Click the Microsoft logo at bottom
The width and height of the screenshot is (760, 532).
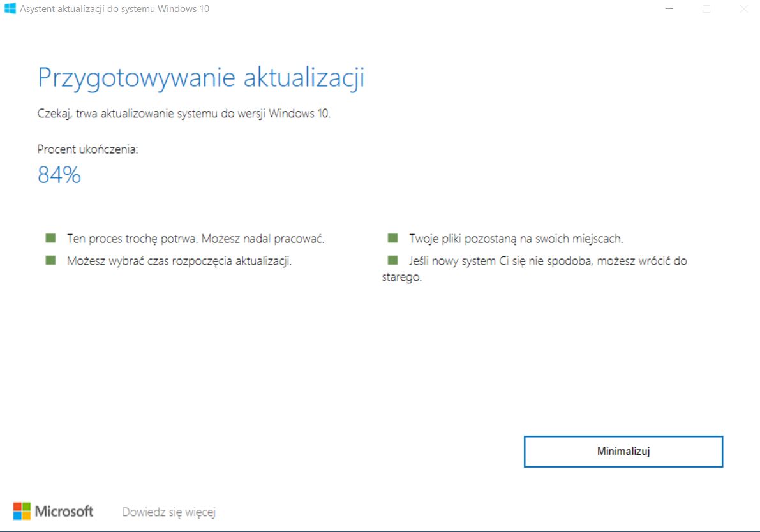(x=54, y=511)
